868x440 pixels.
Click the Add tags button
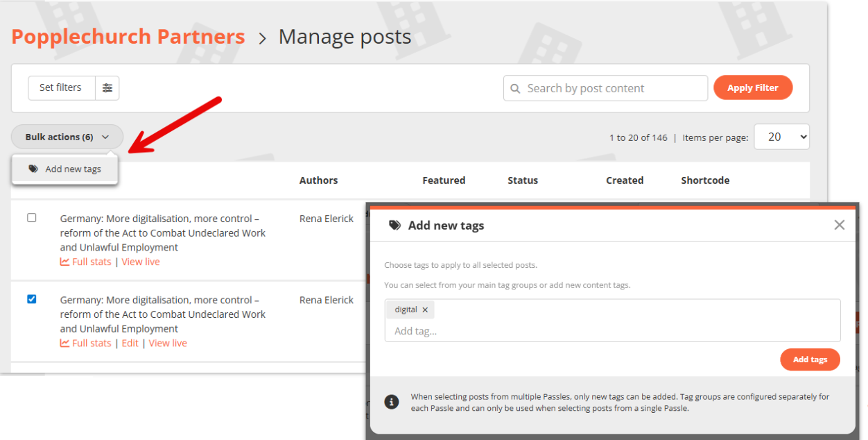809,359
